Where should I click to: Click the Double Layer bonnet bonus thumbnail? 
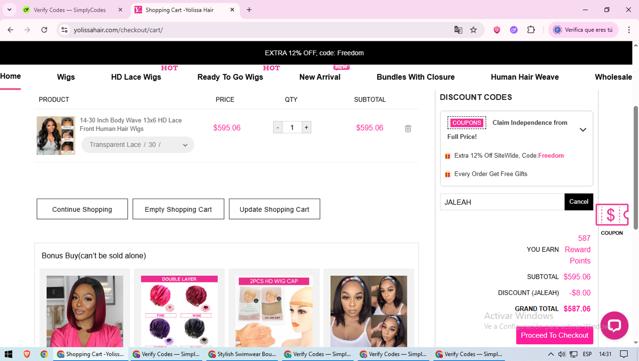pos(179,311)
